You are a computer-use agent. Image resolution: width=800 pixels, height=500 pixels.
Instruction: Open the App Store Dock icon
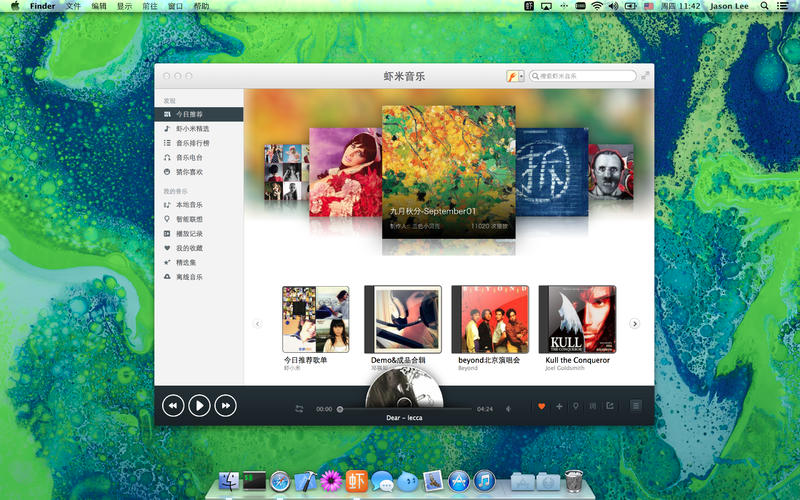[459, 481]
